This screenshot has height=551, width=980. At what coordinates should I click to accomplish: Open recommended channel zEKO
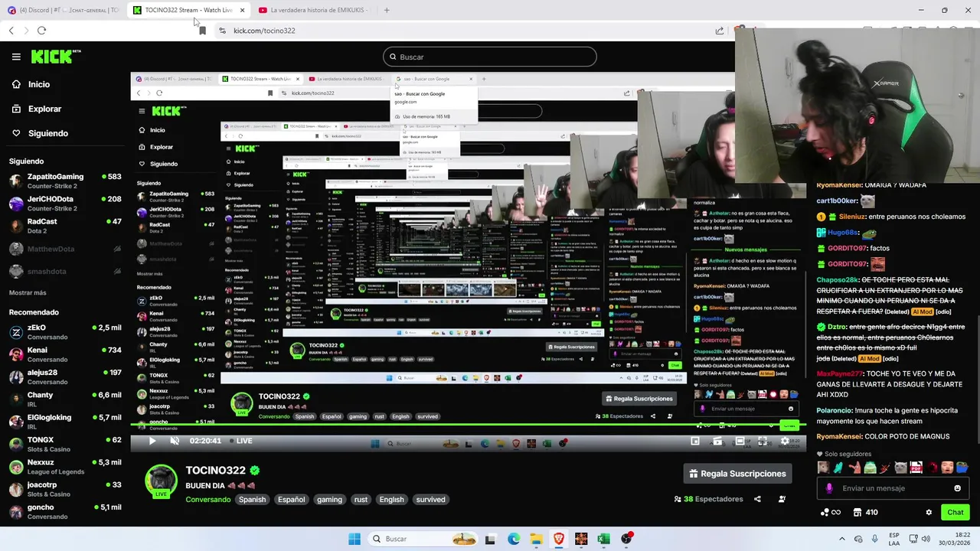pyautogui.click(x=65, y=332)
